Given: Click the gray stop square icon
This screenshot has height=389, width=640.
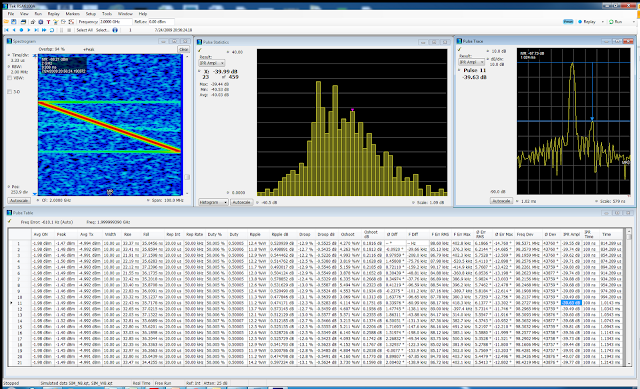Looking at the screenshot, I should (69, 30).
